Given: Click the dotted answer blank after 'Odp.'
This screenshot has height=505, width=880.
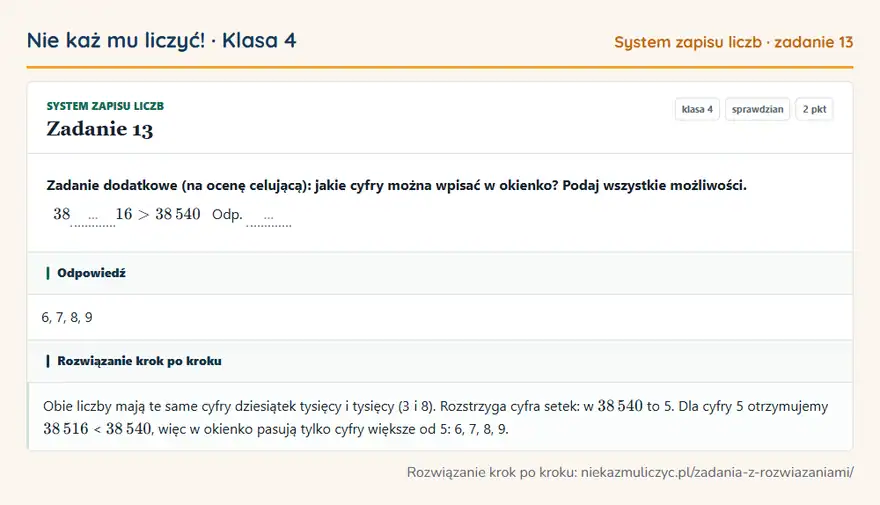Looking at the screenshot, I should [269, 217].
